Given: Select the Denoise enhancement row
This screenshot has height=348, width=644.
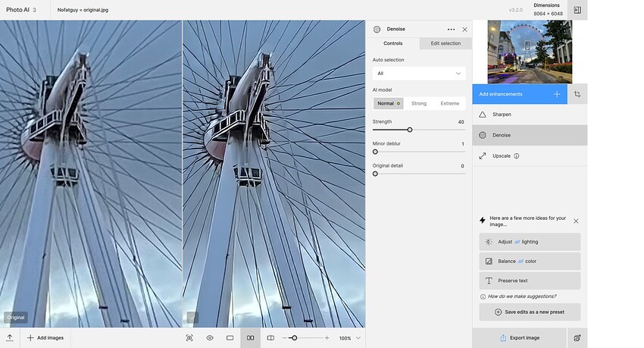Looking at the screenshot, I should pos(530,135).
